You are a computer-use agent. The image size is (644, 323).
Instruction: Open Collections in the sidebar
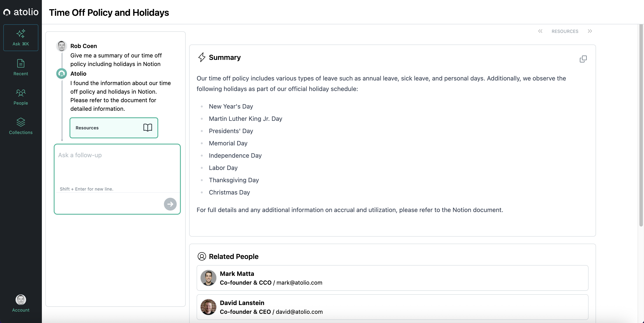tap(21, 126)
